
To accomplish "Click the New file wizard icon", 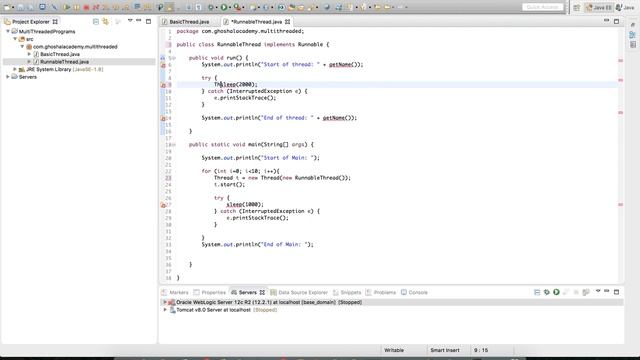I will (x=7, y=7).
